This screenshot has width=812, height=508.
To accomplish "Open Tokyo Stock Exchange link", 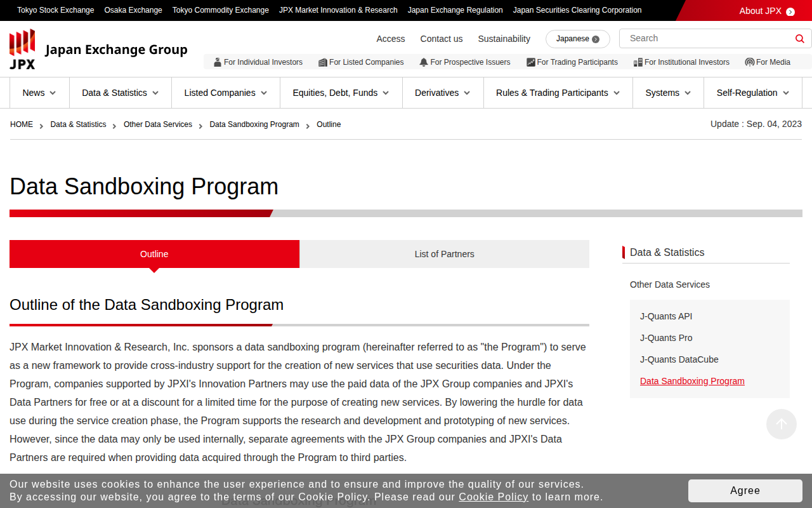I will (x=56, y=10).
